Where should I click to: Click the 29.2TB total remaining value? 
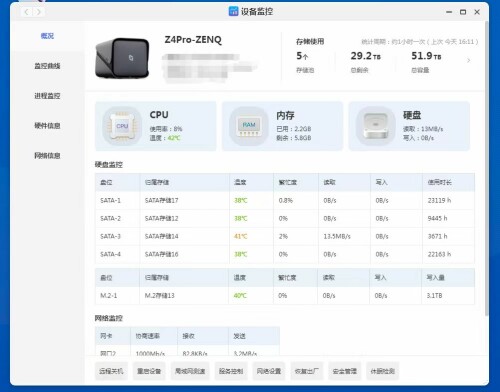coord(365,56)
